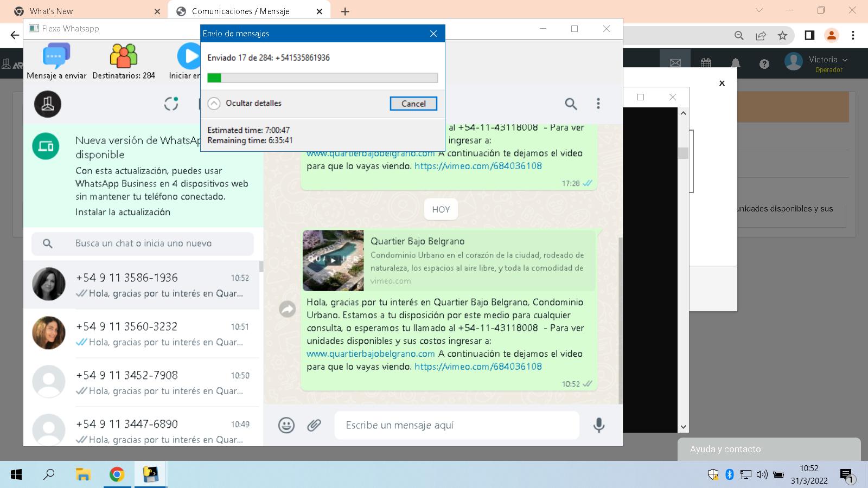Click the HOY date separator
Image resolution: width=868 pixels, height=488 pixels.
[441, 209]
